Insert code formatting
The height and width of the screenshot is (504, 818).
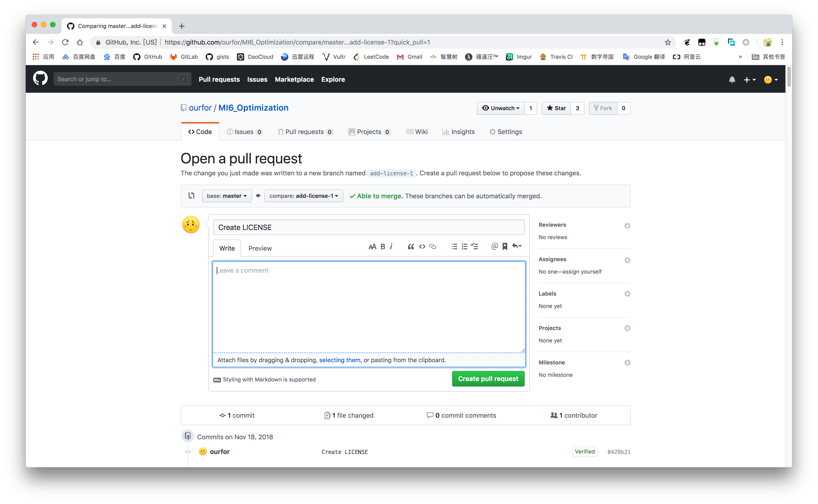(x=422, y=247)
